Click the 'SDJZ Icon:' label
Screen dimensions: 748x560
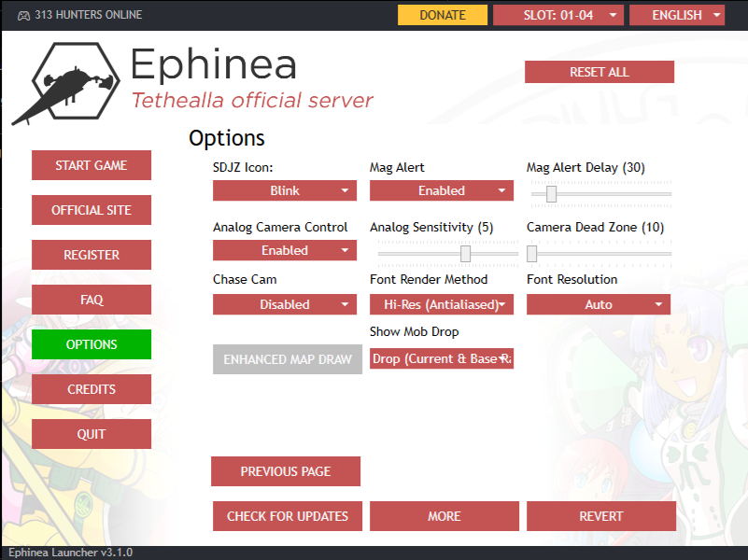(243, 168)
